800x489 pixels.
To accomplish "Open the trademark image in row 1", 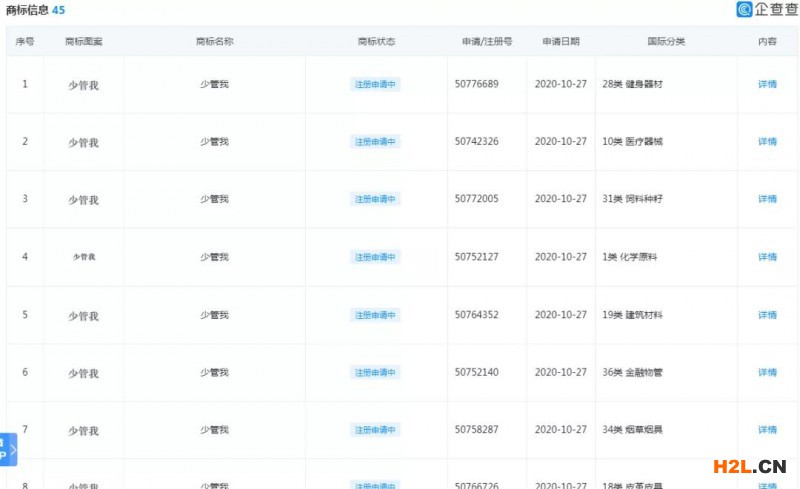I will [x=83, y=85].
